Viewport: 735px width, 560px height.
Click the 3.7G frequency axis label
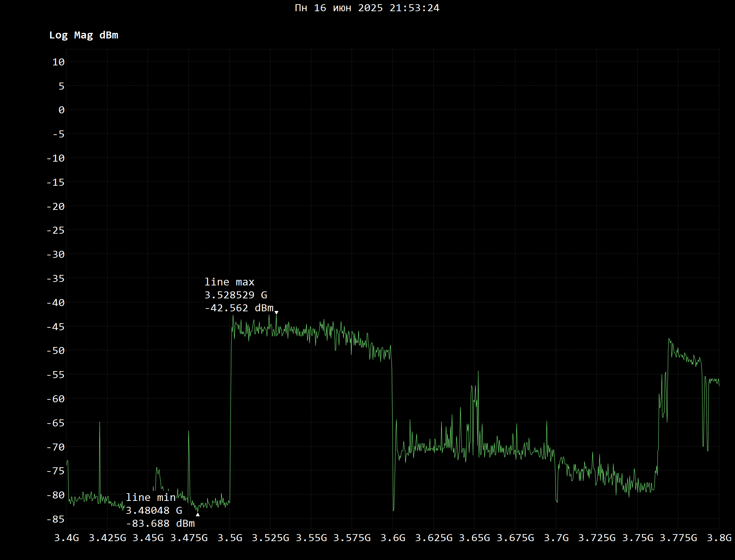[556, 538]
